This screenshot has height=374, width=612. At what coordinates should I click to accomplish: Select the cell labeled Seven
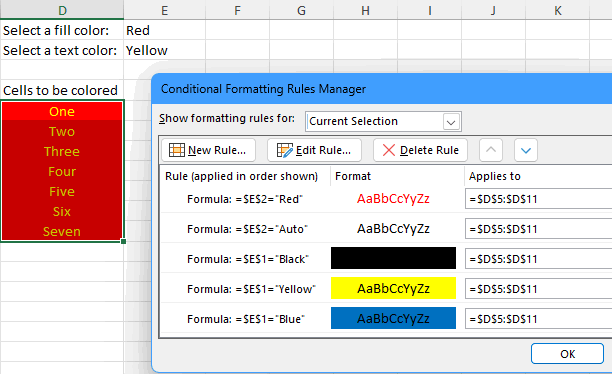(62, 231)
